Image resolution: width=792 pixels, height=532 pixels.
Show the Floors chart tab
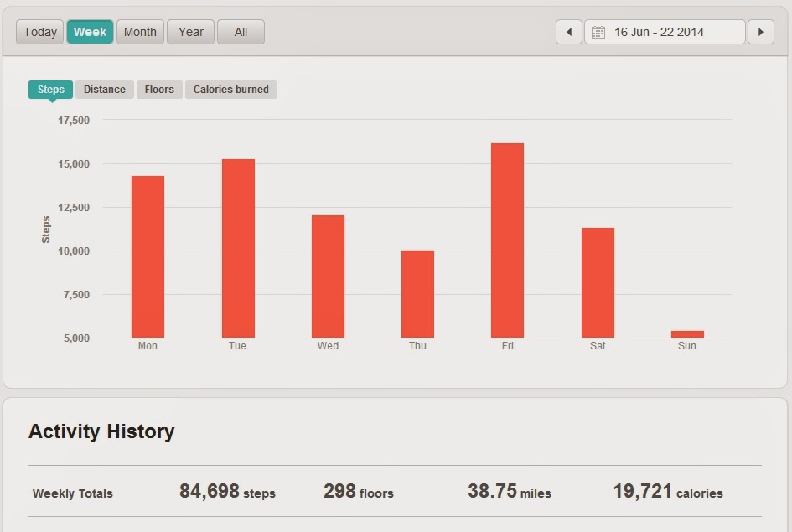[x=159, y=90]
